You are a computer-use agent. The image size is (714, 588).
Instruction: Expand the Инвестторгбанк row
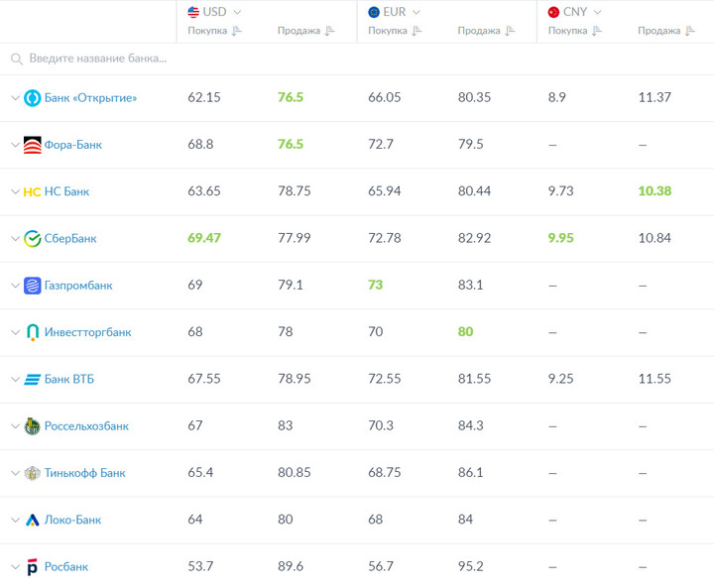pyautogui.click(x=15, y=332)
